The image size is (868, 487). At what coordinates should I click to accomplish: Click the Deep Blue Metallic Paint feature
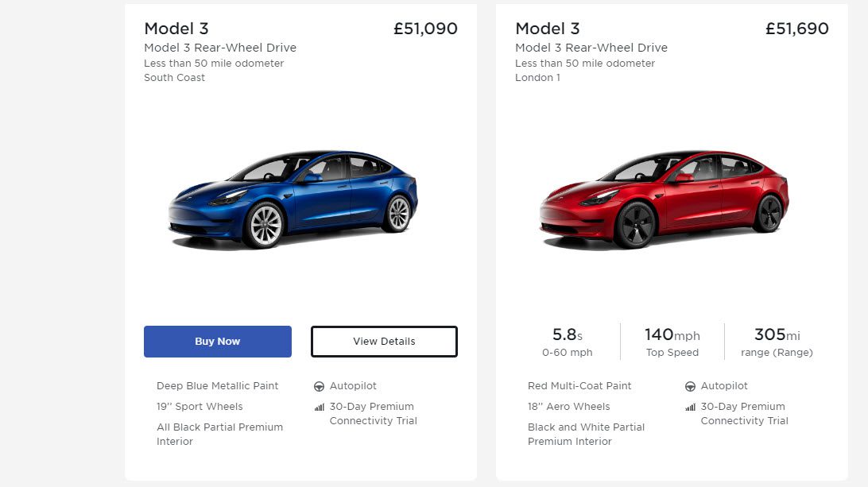[x=218, y=386]
